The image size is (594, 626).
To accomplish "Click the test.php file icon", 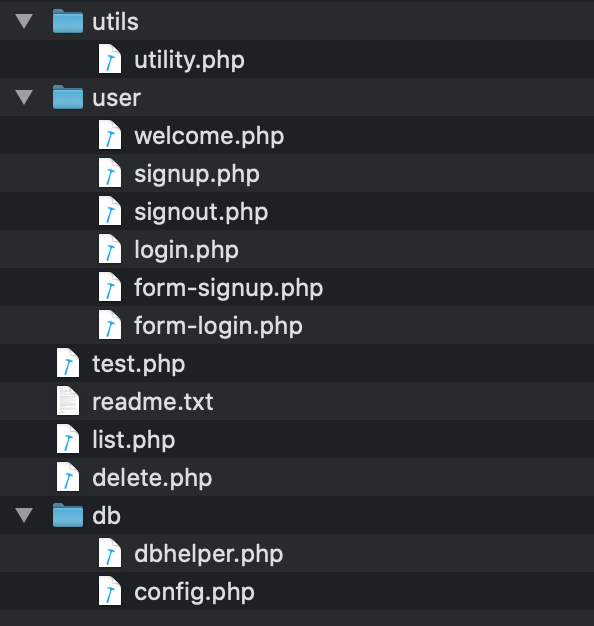I will click(x=68, y=363).
